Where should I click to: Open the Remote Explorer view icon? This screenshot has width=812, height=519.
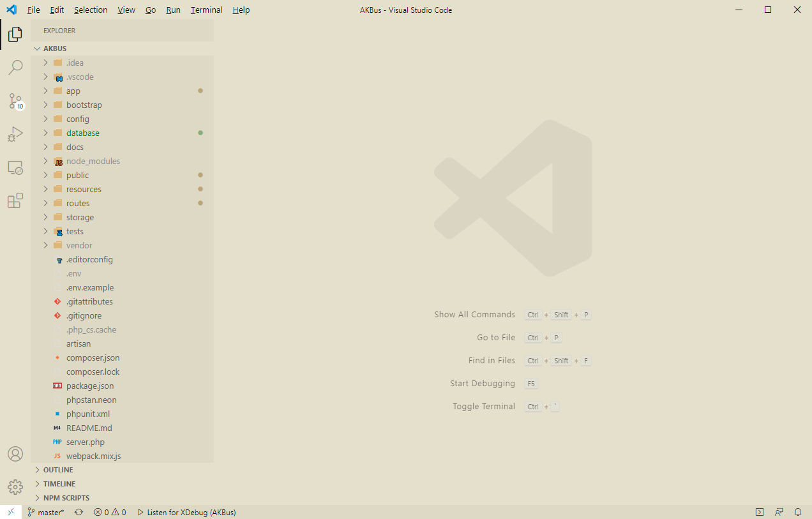coord(15,167)
